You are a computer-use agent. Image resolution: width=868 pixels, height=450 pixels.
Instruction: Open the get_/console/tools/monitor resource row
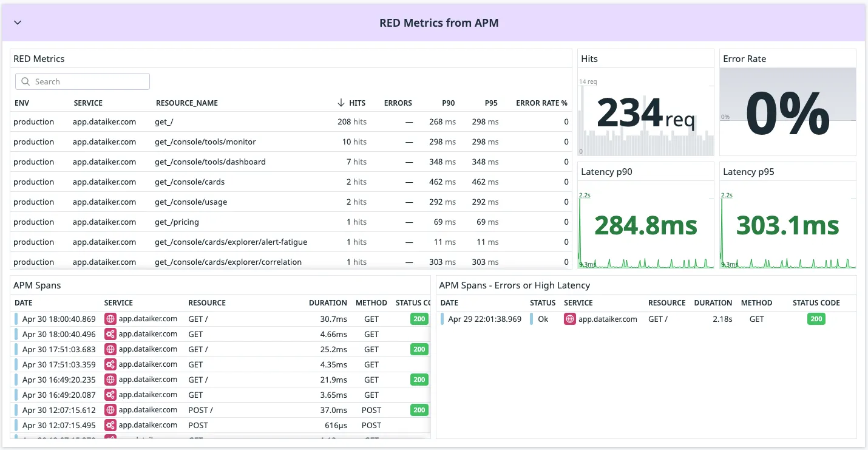point(205,141)
